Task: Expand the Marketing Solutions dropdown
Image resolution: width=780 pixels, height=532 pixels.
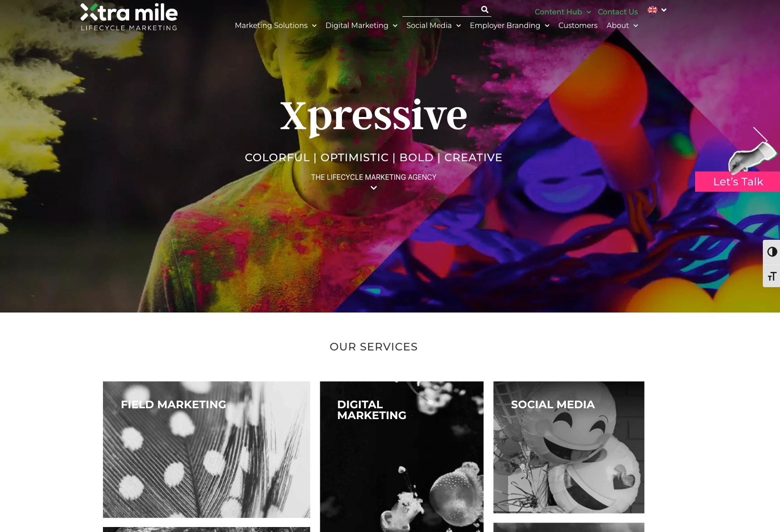Action: [276, 25]
